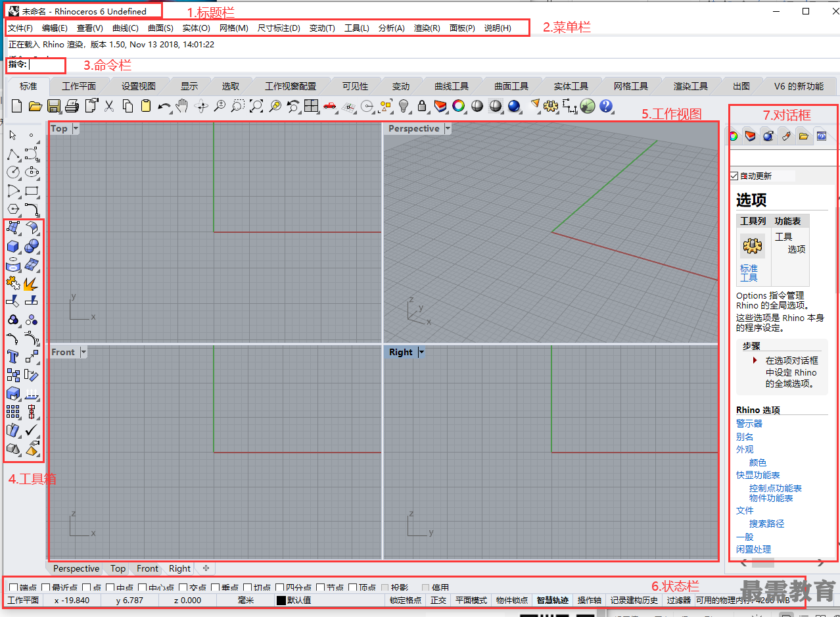Click the 标准工具 link in help panel
Image resolution: width=840 pixels, height=617 pixels.
point(749,273)
